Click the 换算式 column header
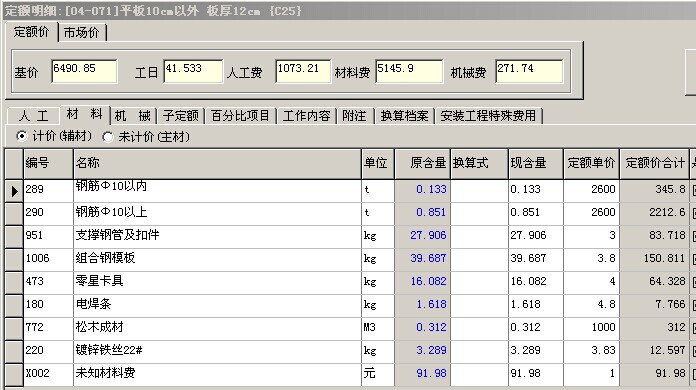The image size is (696, 390). [x=479, y=164]
